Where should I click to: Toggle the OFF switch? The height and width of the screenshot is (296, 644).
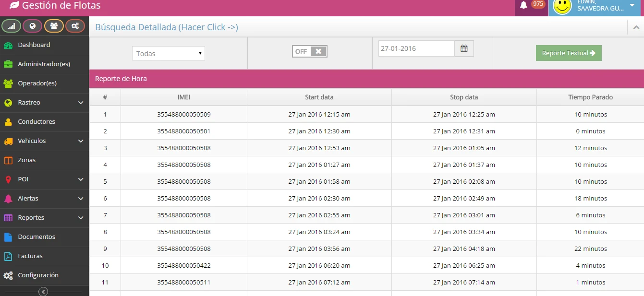(x=310, y=51)
